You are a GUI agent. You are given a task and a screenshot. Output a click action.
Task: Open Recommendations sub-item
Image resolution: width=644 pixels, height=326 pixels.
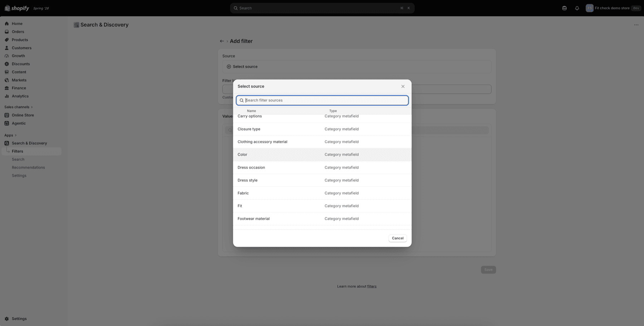28,167
